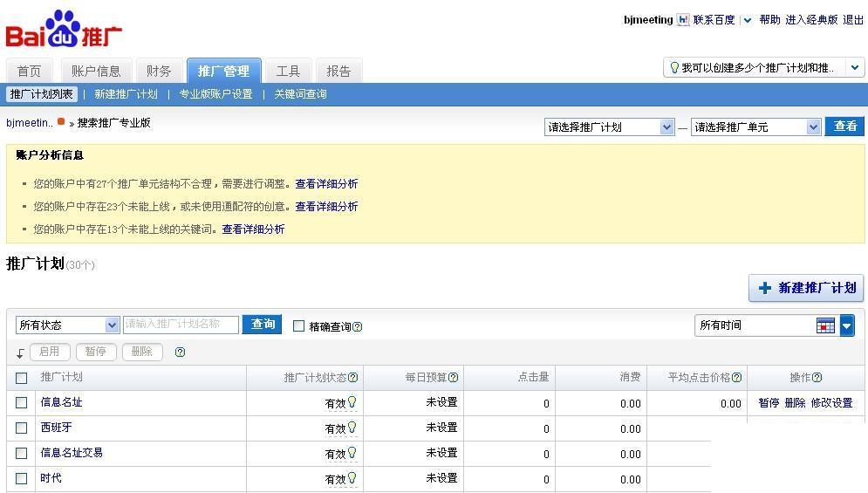Toggle the select-all checkbox in table header

22,379
